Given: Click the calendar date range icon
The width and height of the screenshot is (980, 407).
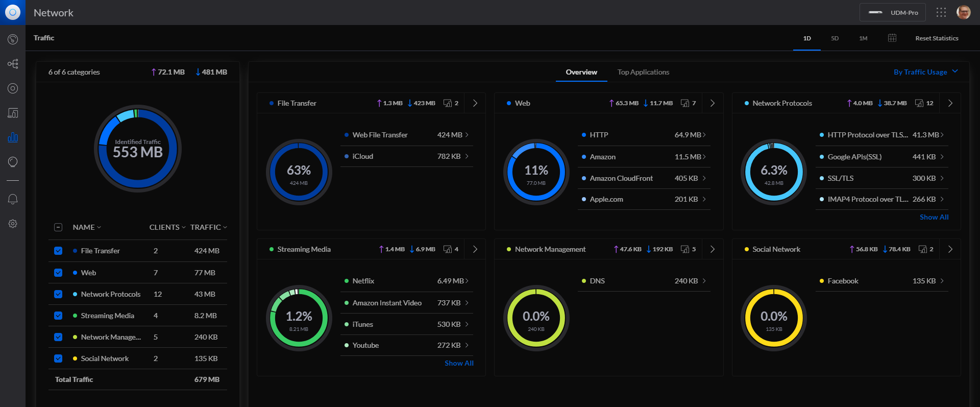Looking at the screenshot, I should tap(892, 38).
